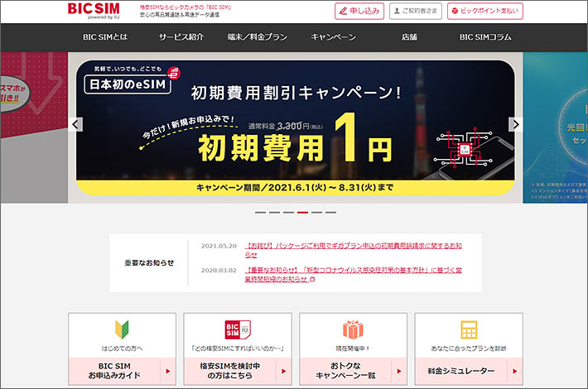Click the partially visible left red slide
Screen dimensions: 588x389
point(34,127)
